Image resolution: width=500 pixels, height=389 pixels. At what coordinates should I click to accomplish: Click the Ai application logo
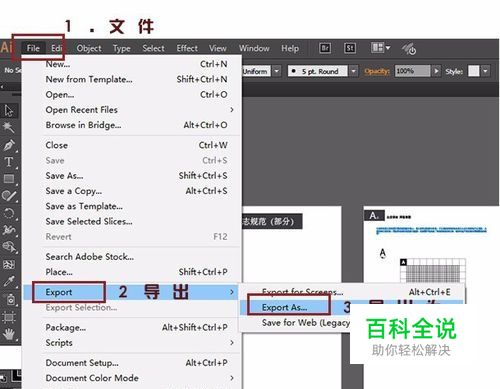click(x=7, y=47)
